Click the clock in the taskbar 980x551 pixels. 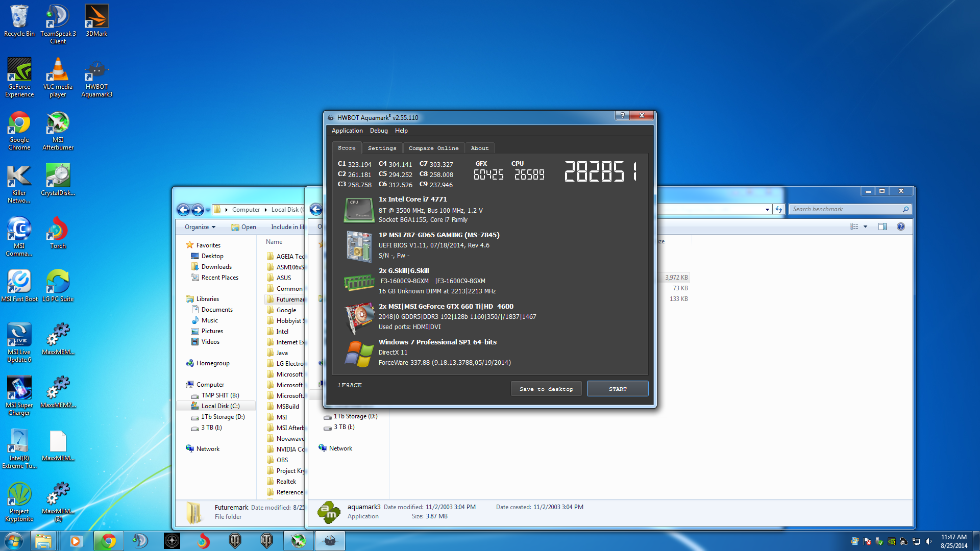954,541
